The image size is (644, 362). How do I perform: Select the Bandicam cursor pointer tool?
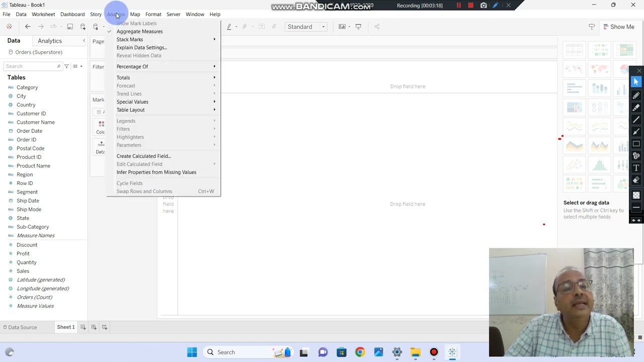[x=636, y=82]
